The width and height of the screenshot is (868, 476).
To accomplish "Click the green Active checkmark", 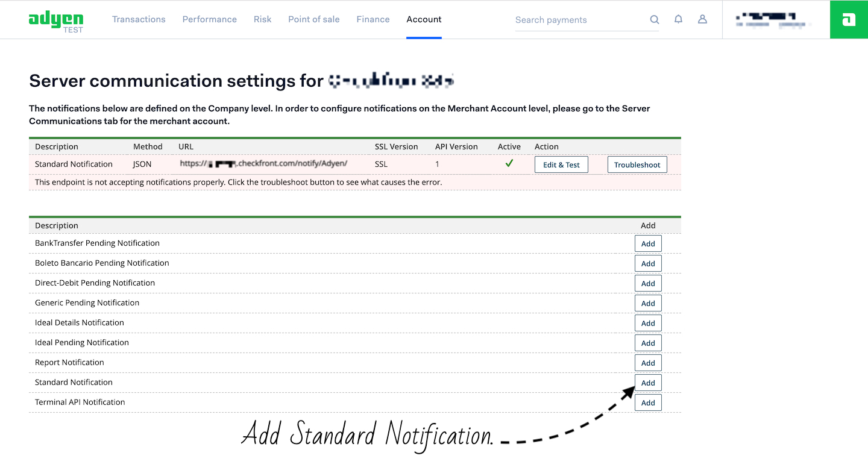I will click(x=509, y=163).
